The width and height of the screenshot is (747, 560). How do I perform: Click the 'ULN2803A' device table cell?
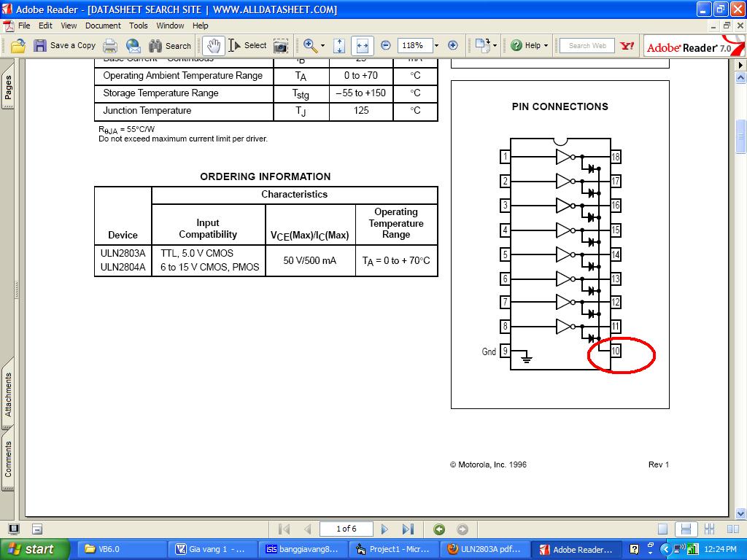pos(123,253)
